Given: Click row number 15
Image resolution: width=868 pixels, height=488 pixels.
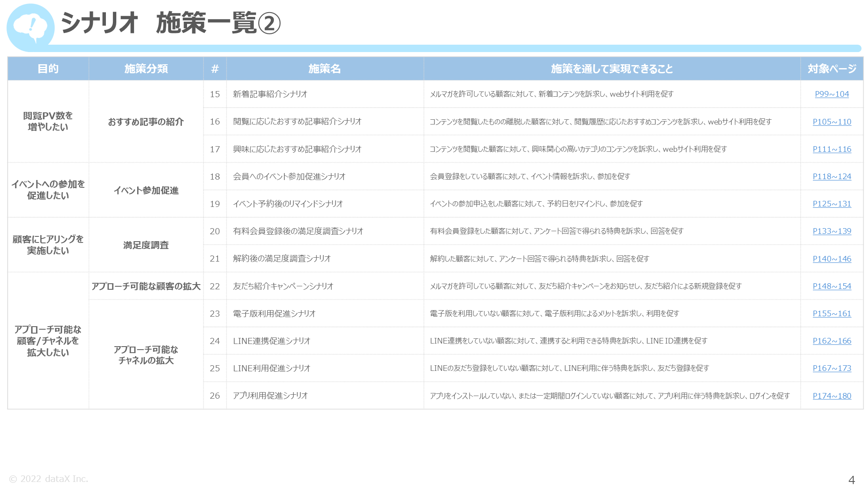Looking at the screenshot, I should pos(215,94).
